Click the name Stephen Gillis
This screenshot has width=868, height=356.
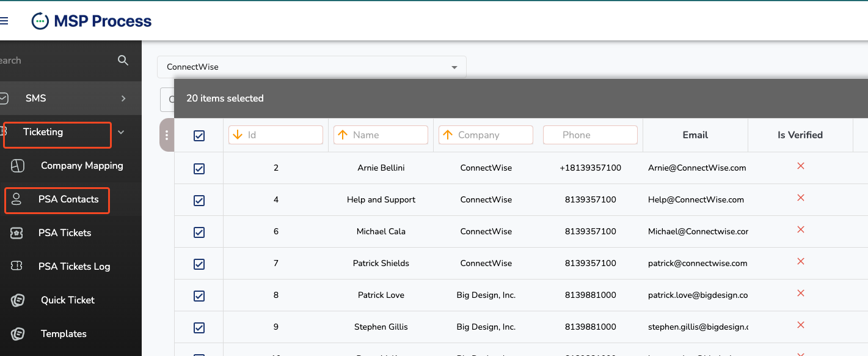coord(381,327)
